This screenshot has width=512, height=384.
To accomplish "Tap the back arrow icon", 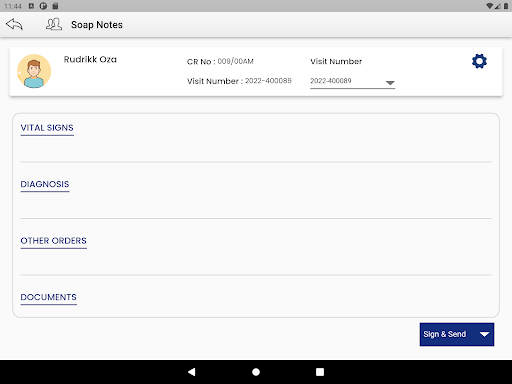I will (14, 24).
